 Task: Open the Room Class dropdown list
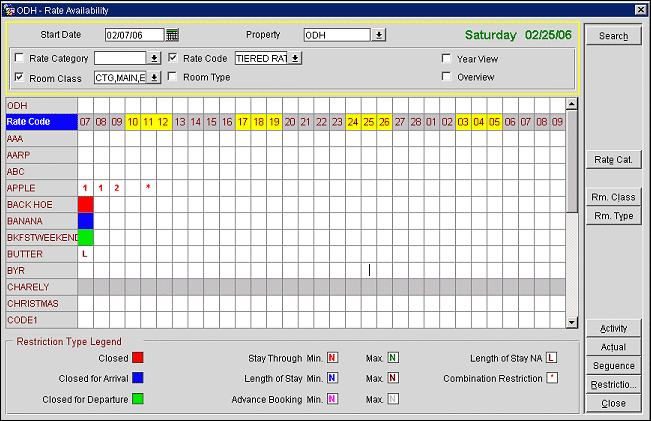[x=154, y=77]
